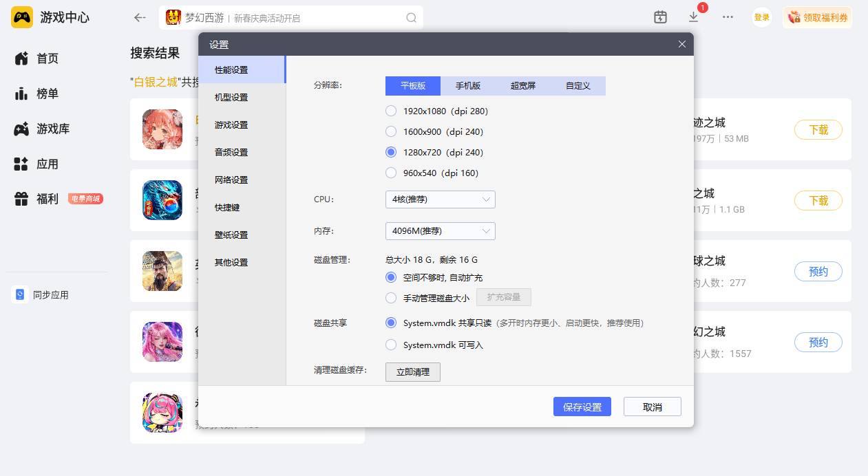Viewport: 868px width, 476px height.
Task: Click the 梦幻西游 game icon in search box
Action: [x=173, y=17]
